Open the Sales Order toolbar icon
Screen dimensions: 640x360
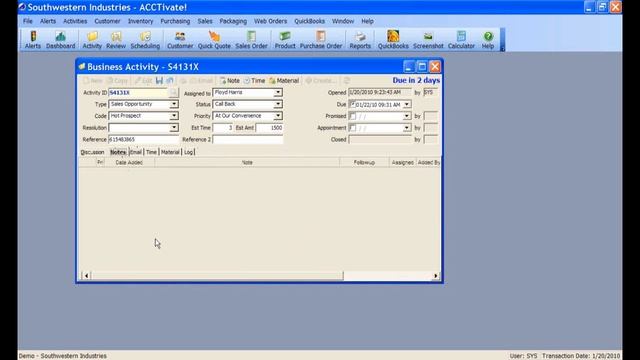(251, 40)
